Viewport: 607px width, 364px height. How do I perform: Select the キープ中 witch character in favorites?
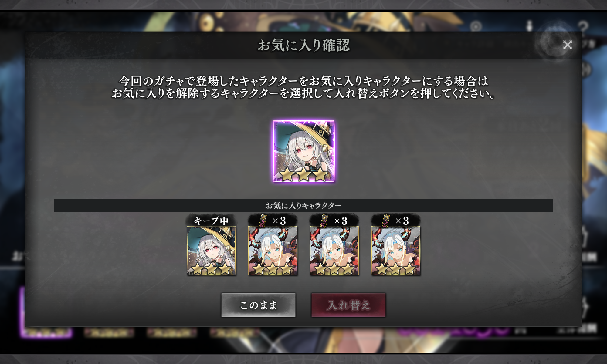[x=211, y=251]
